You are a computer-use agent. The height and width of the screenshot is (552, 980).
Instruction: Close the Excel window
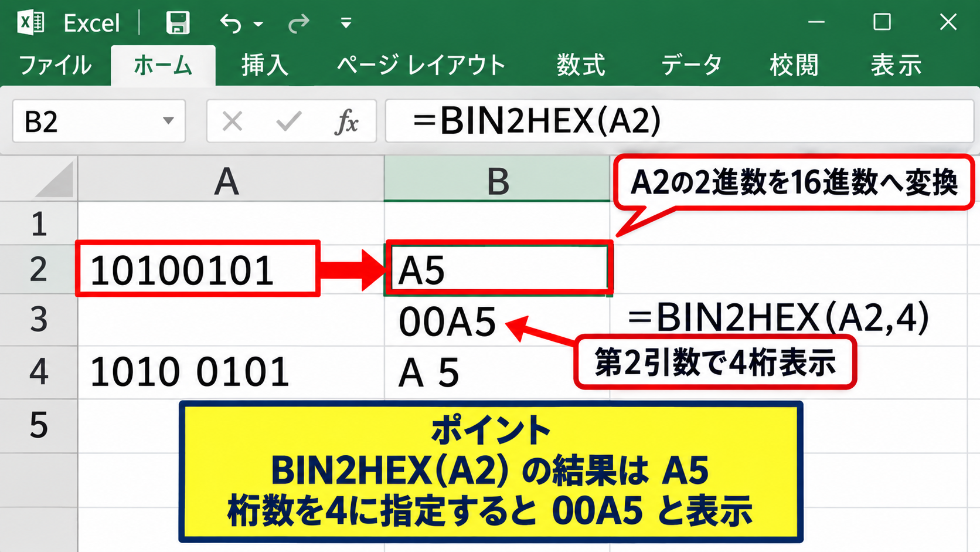click(x=948, y=22)
